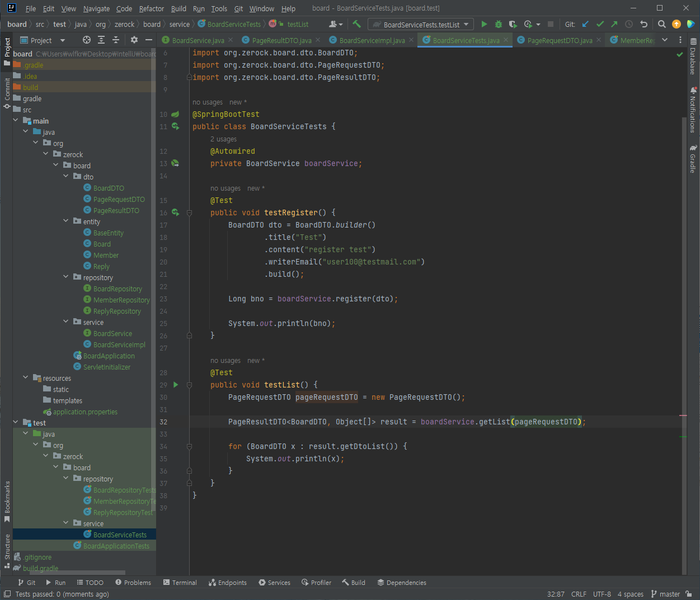The image size is (700, 600).
Task: Click the Spring leaf gutter icon at line 10
Action: pos(176,114)
